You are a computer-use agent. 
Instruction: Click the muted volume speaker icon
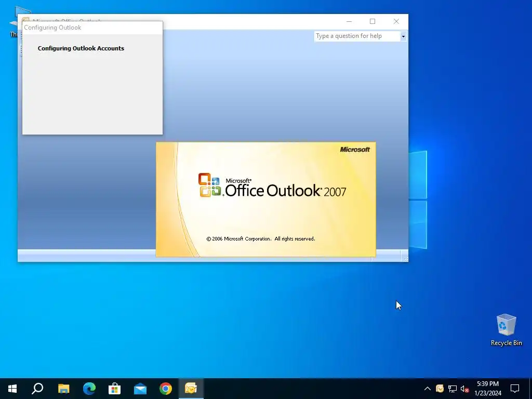464,389
